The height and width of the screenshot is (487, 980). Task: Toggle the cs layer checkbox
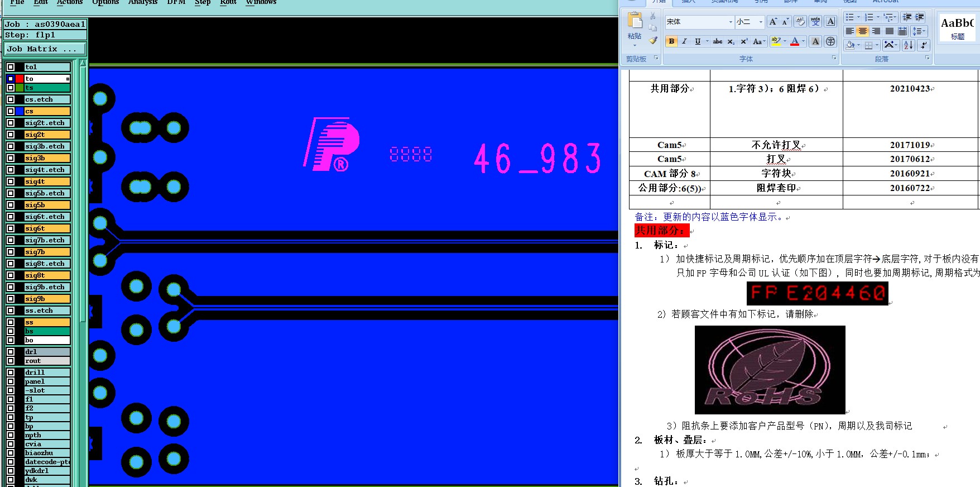coord(11,111)
